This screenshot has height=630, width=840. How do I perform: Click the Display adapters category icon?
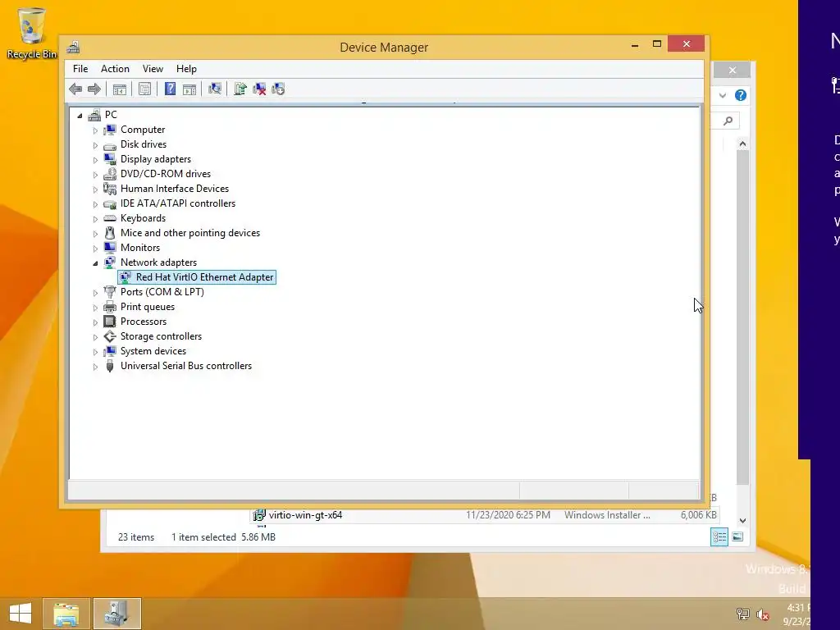pos(110,159)
